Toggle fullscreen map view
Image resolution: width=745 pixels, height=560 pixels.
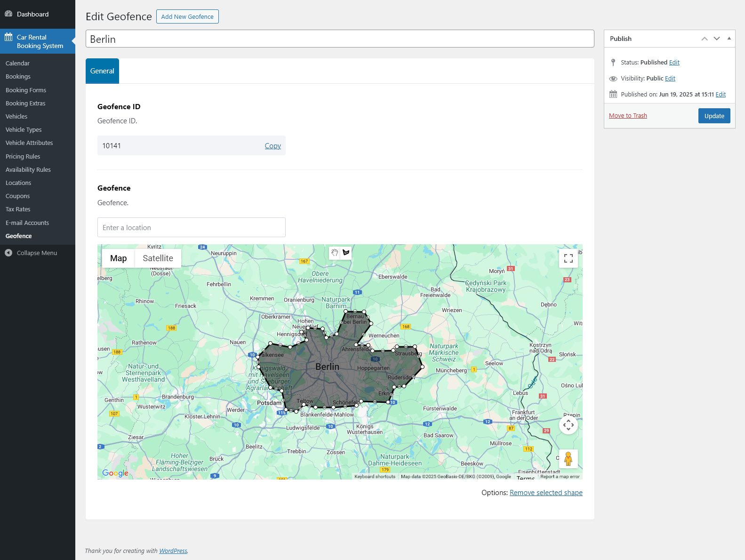click(569, 258)
